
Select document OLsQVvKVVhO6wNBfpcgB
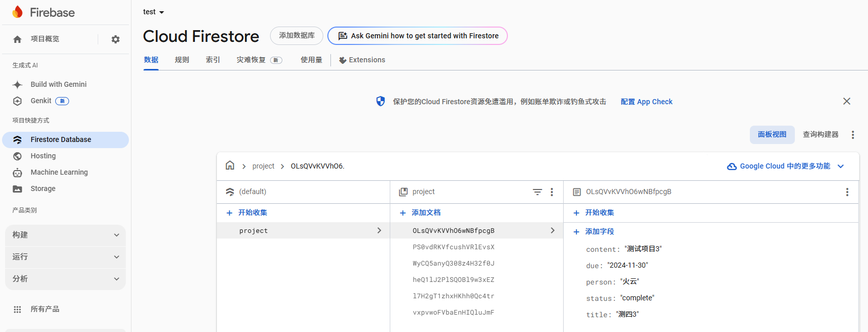pos(477,230)
